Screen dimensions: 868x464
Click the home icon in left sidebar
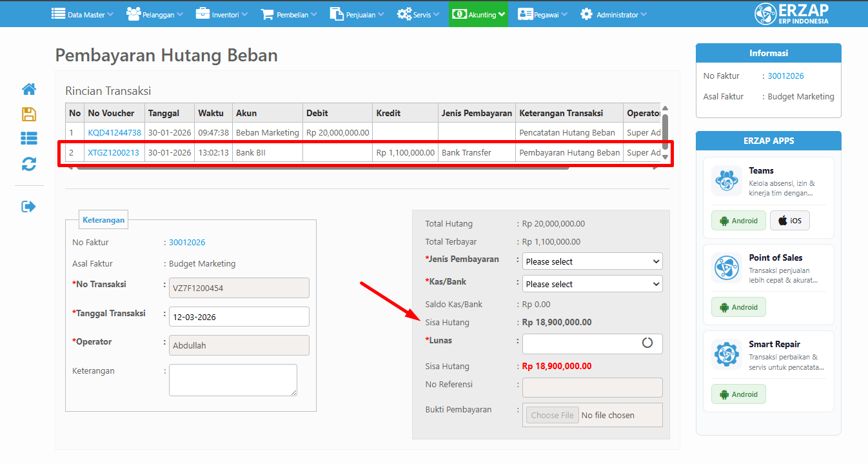click(x=29, y=89)
